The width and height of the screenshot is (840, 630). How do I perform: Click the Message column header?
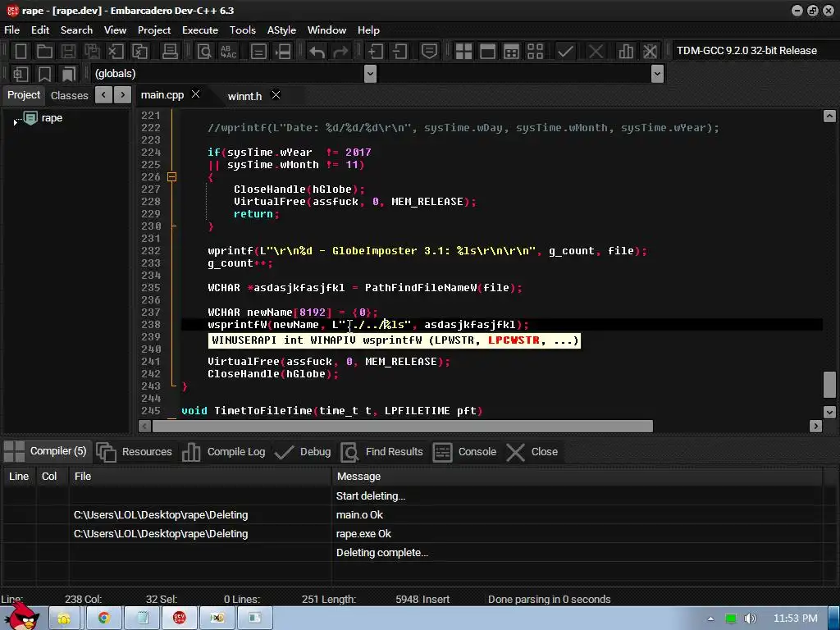coord(577,477)
